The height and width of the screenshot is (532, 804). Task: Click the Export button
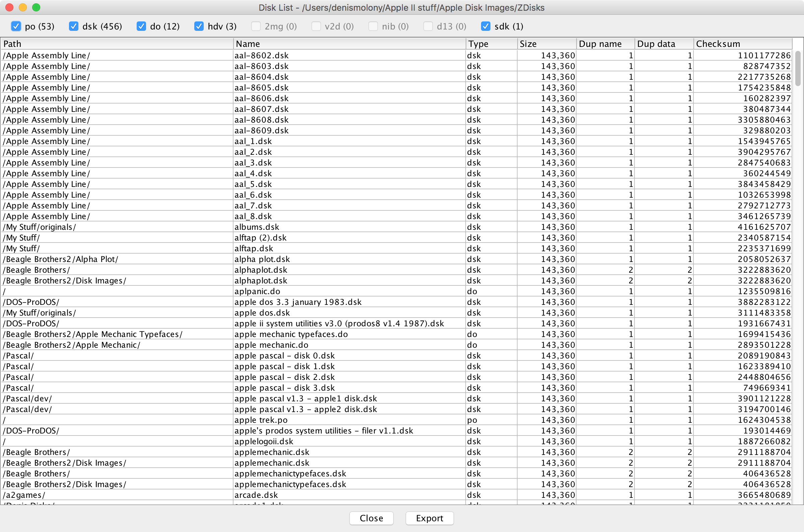coord(429,518)
